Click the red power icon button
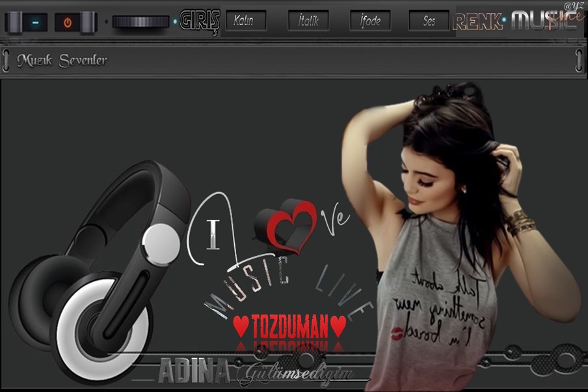Screen dimensions: 588x392 pyautogui.click(x=68, y=23)
